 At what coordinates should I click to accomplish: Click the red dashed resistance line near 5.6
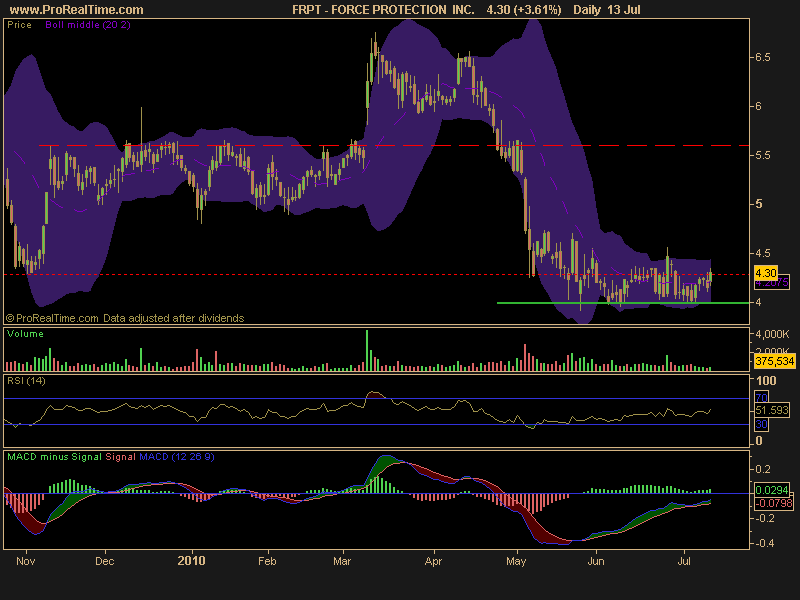tap(394, 146)
